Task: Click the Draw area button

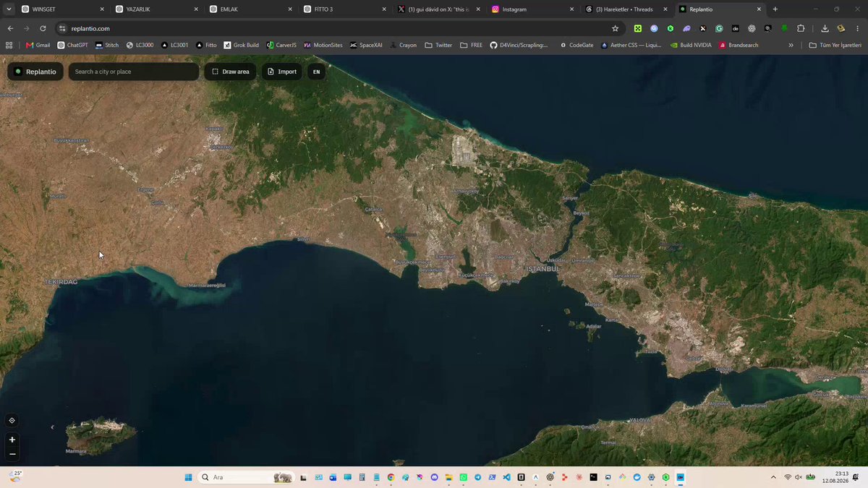Action: (230, 72)
